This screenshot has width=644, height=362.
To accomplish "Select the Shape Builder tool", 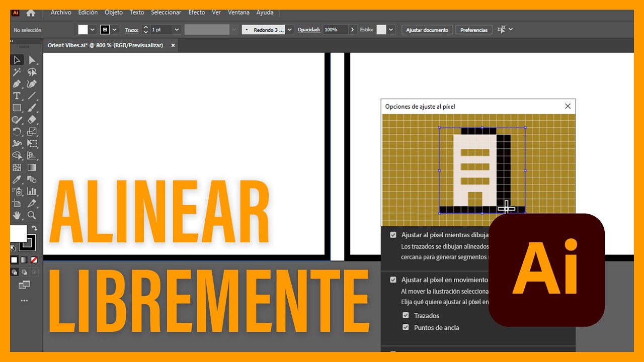I will tap(17, 155).
